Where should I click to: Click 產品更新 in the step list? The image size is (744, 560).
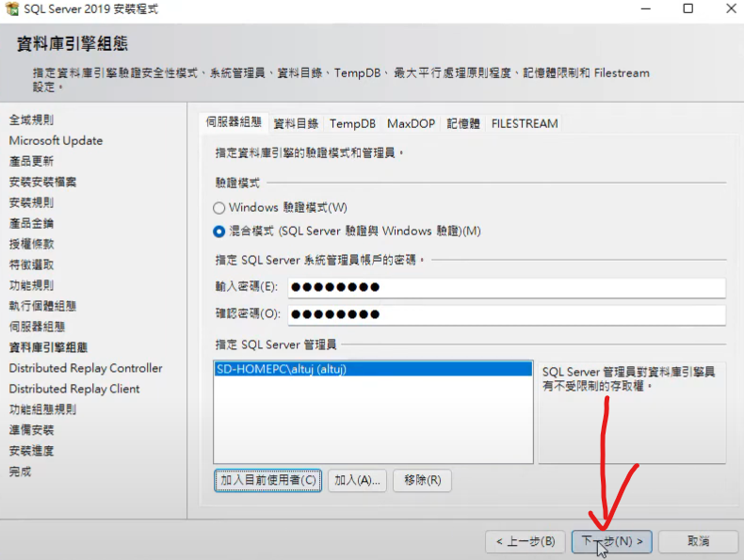click(31, 161)
